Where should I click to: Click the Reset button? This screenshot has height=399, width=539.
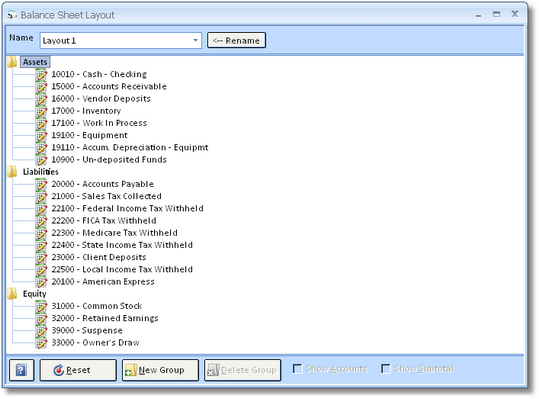click(x=78, y=370)
